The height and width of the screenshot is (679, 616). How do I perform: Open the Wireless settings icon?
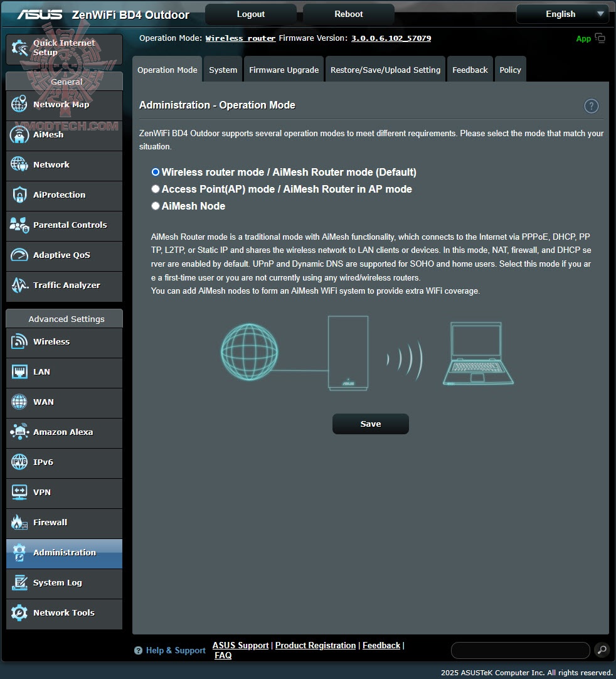click(x=19, y=341)
